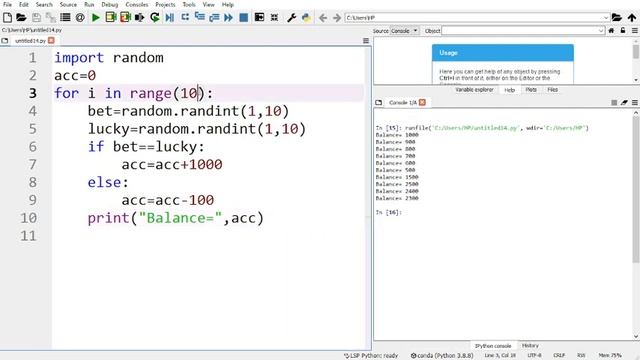Viewport: 640px width, 360px height.
Task: Switch to the Files tab
Action: click(x=553, y=90)
